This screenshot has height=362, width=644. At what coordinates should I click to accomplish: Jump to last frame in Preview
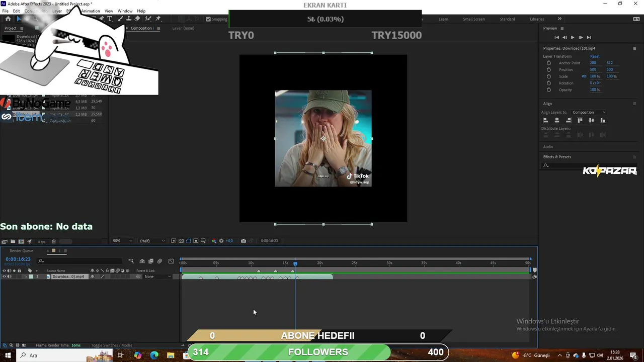(x=589, y=37)
